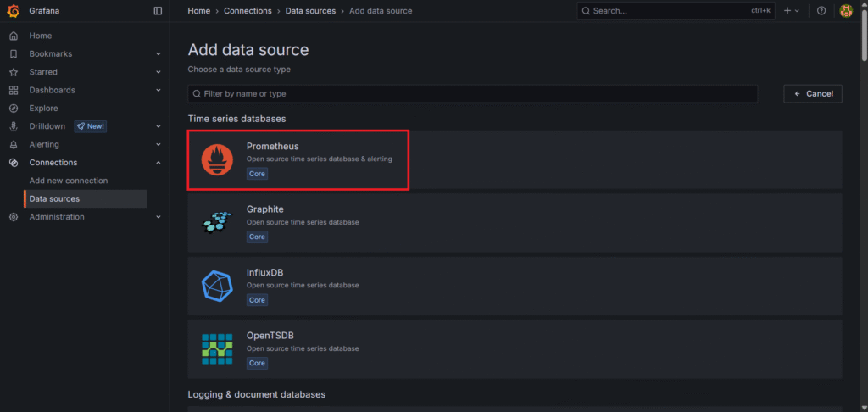Click the Connections label in the sidebar
Screen dimensions: 868x412
(x=53, y=162)
